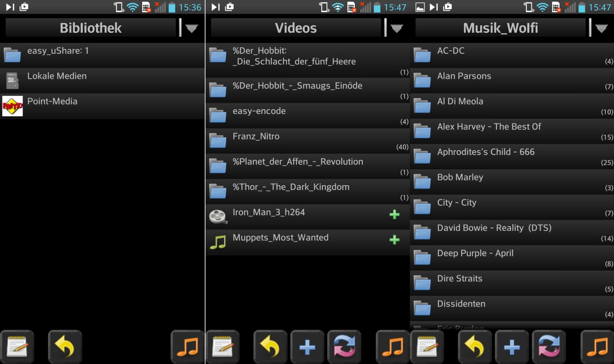Tap the back arrow in Bibliothek panel
This screenshot has width=614, height=364.
click(x=65, y=347)
